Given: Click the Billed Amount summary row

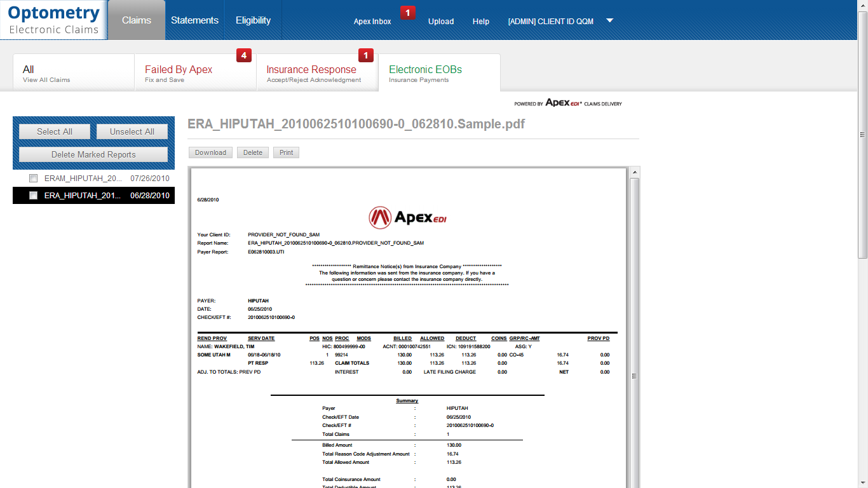Looking at the screenshot, I should 391,445.
